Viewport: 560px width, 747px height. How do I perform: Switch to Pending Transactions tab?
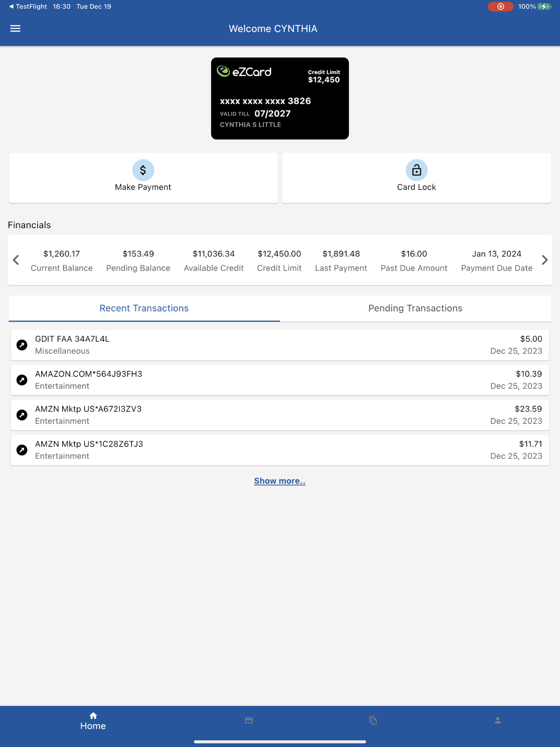(x=415, y=308)
